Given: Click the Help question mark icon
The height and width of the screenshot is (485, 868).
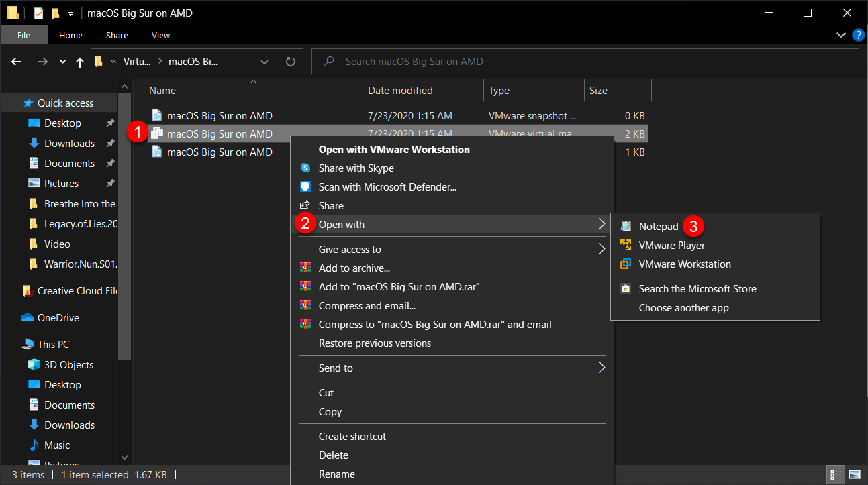Looking at the screenshot, I should coord(858,35).
